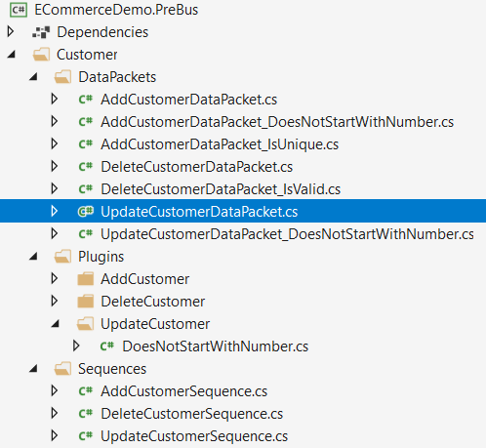This screenshot has width=486, height=448.
Task: Click the ECommerceDemo.PreBus C# project icon
Action: (19, 10)
